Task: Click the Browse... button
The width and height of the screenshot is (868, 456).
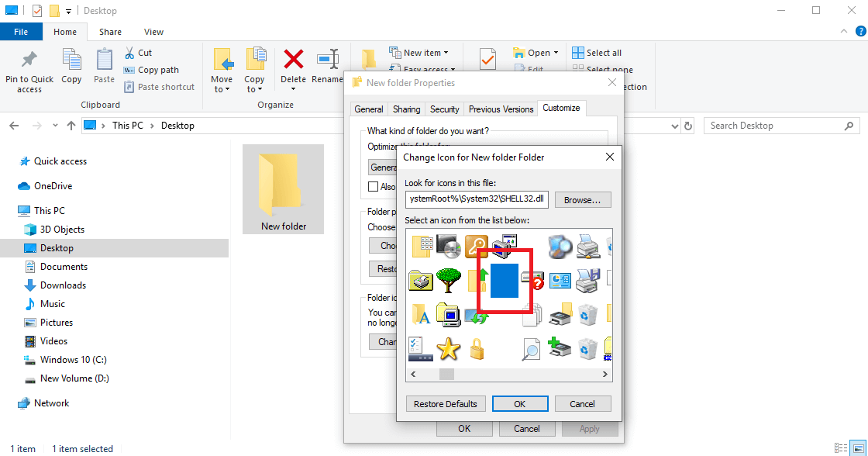Action: pos(582,200)
